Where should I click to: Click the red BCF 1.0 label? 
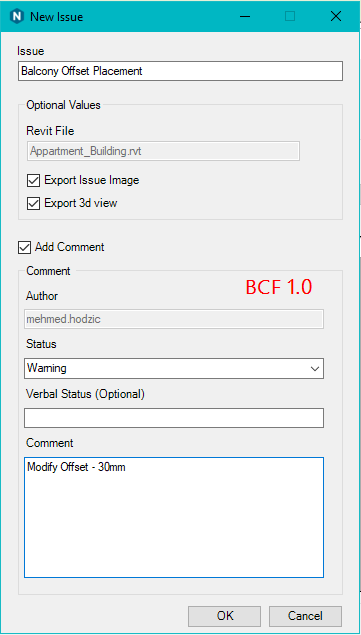pos(279,287)
